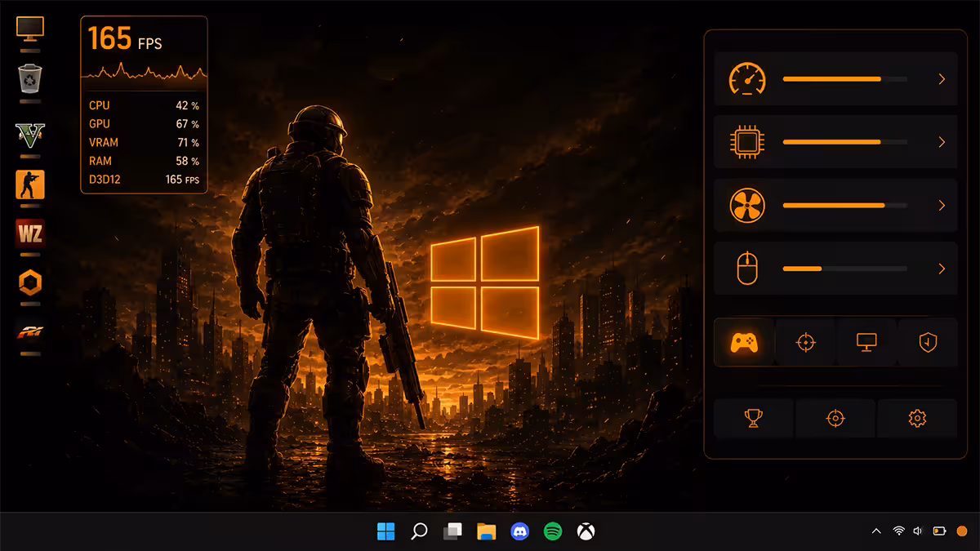The height and width of the screenshot is (551, 980).
Task: Launch the GTA V desktop shortcut
Action: (x=30, y=135)
